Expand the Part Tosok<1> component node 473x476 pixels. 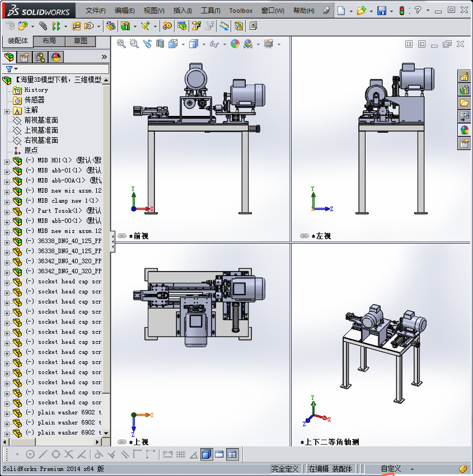click(x=7, y=212)
